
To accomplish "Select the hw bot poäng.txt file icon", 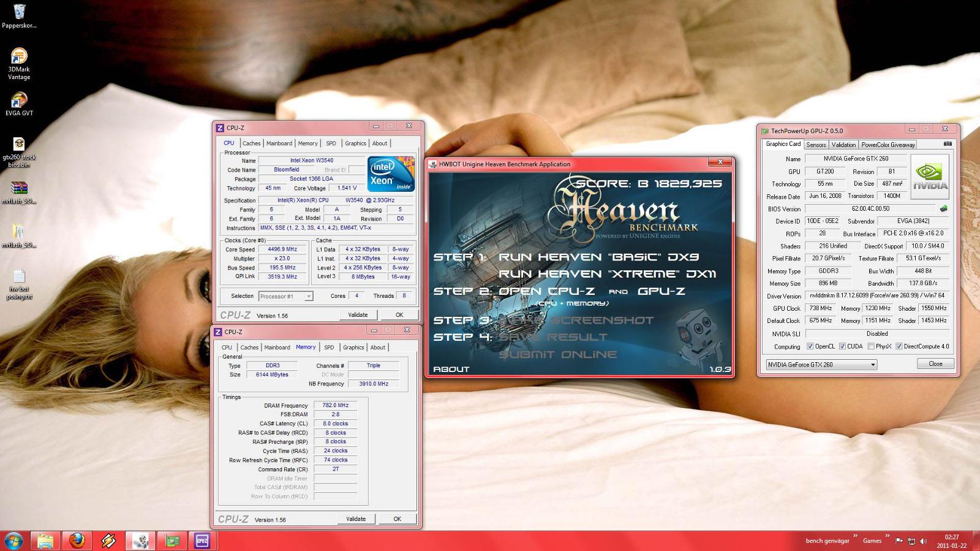I will pyautogui.click(x=19, y=284).
